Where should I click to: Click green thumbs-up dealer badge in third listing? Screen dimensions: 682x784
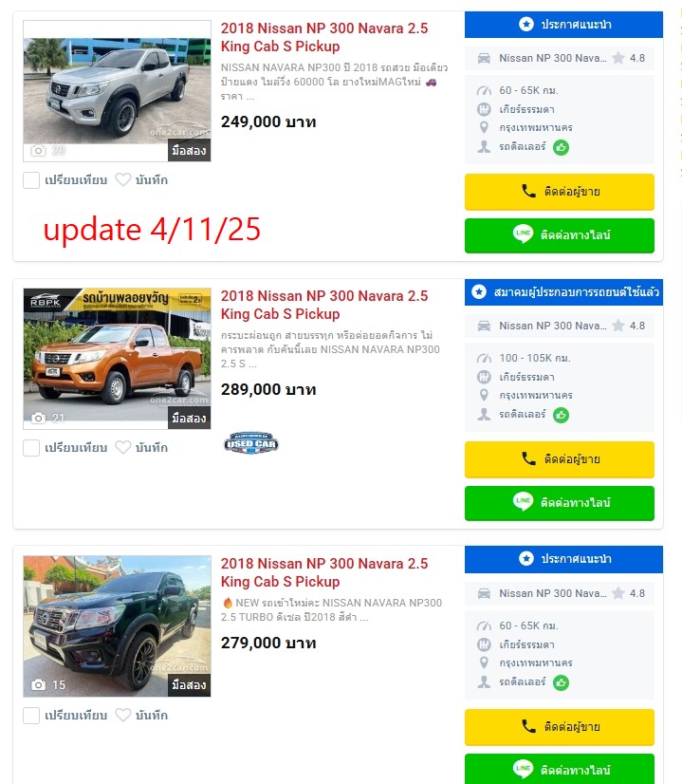point(562,682)
